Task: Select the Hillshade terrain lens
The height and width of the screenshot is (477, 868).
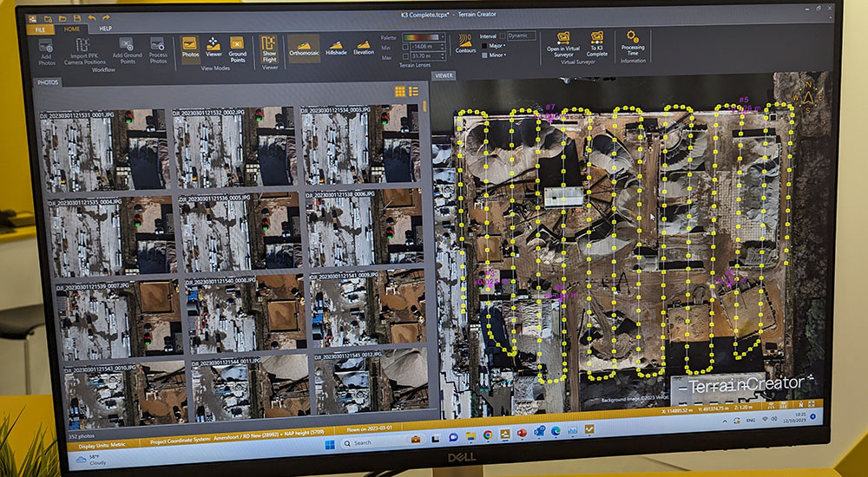Action: (x=336, y=48)
